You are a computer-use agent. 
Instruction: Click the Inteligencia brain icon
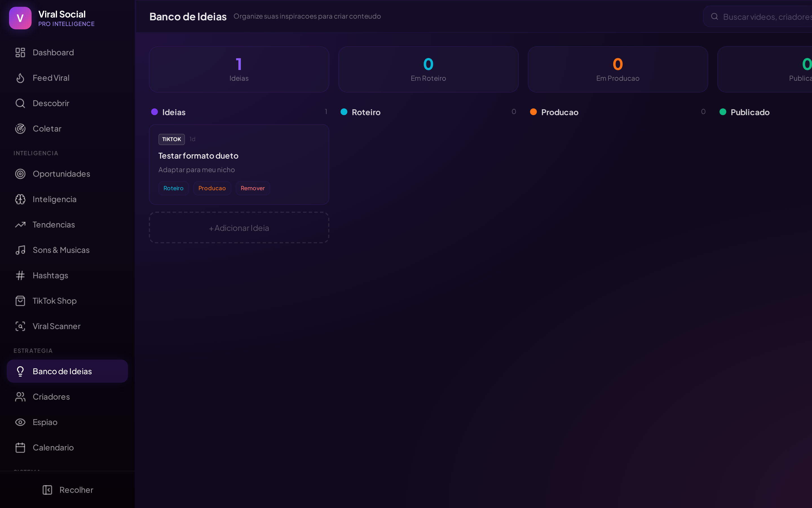20,199
